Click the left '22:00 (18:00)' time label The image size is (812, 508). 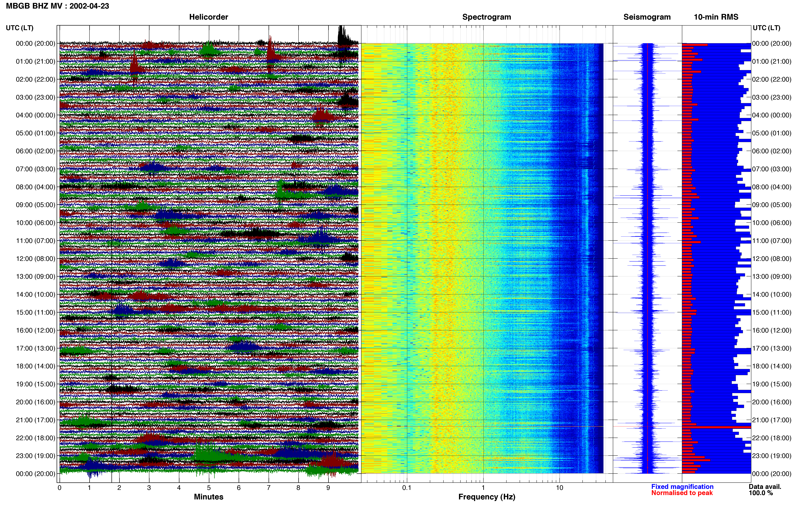(x=35, y=438)
